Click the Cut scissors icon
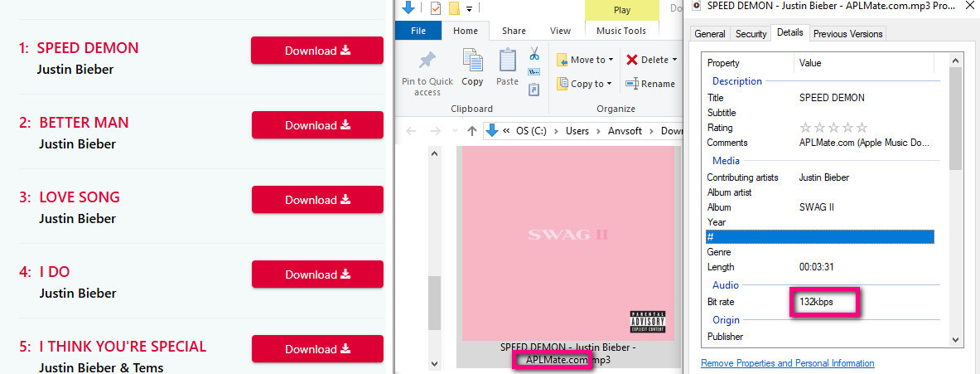Viewport: 980px width, 374px height. point(533,54)
